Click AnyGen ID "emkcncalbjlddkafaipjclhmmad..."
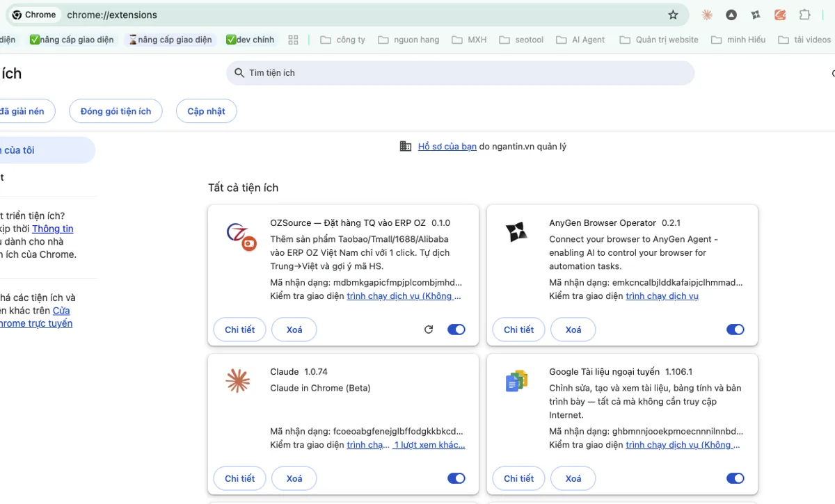Viewport: 835px width, 504px height. pos(678,283)
